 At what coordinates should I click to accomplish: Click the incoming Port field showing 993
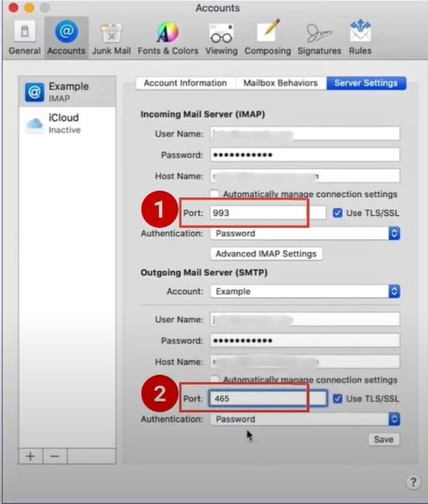point(268,213)
